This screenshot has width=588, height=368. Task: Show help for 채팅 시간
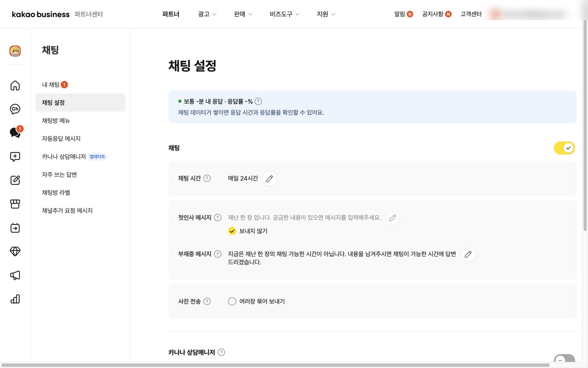coord(207,178)
